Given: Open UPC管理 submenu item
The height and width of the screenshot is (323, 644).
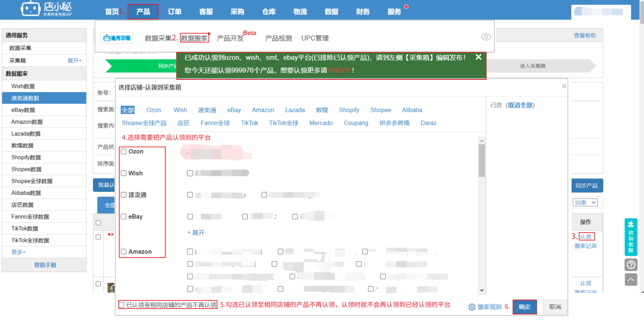Looking at the screenshot, I should pos(315,38).
